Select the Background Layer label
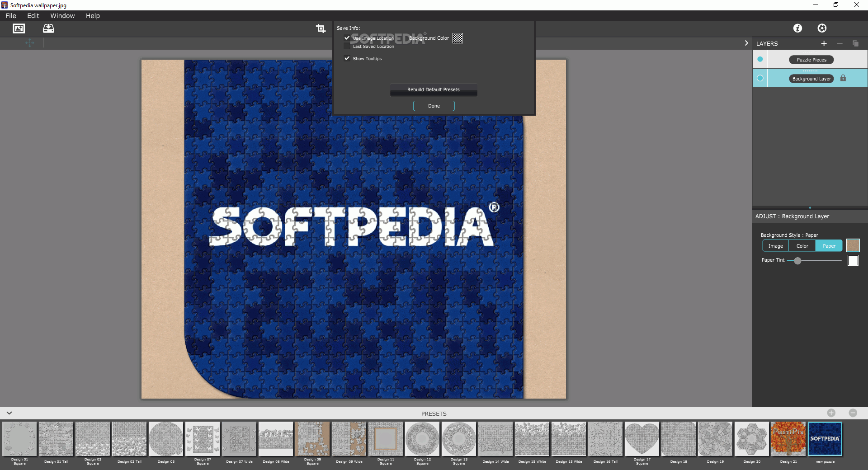868x470 pixels. point(811,79)
